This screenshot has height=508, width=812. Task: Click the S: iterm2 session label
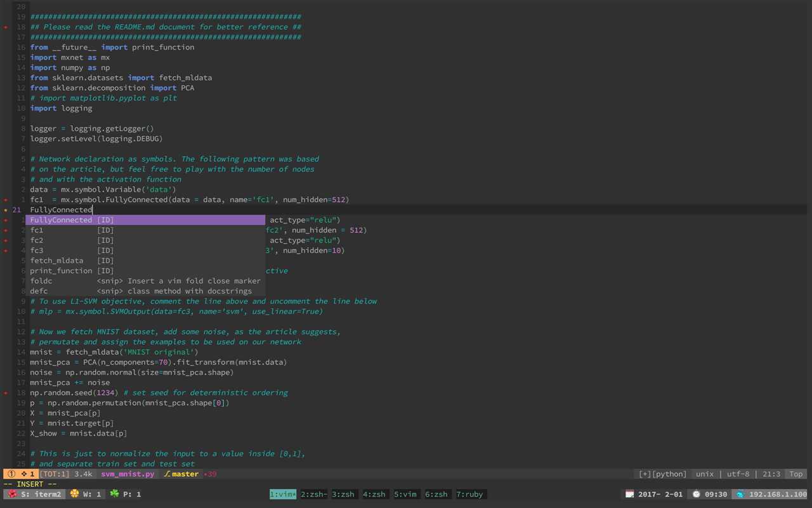[x=41, y=494]
